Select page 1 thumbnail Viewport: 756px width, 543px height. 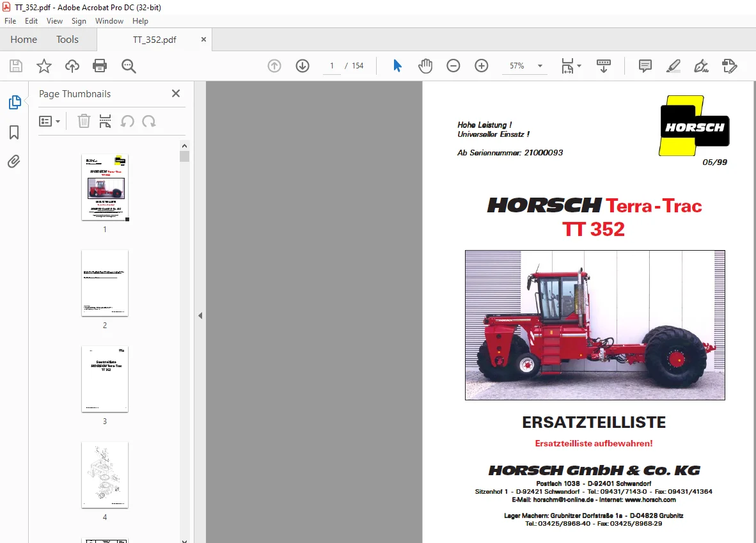(105, 187)
